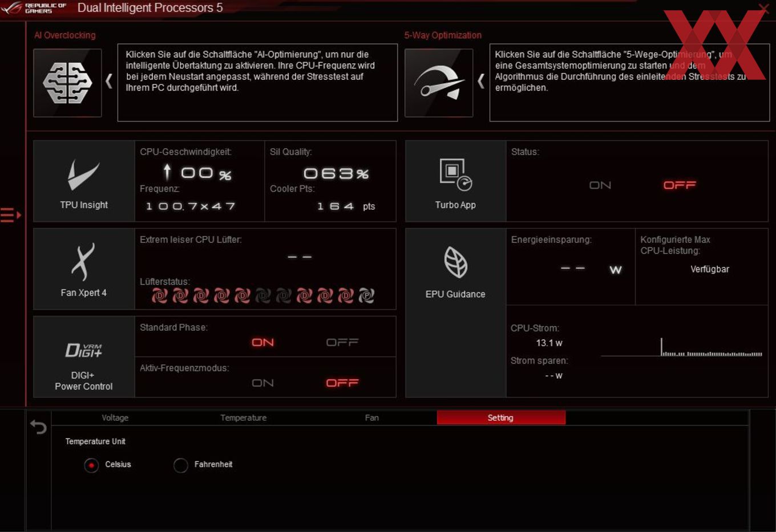This screenshot has height=532, width=776.
Task: Close the Dual Intelligent Processors window
Action: [763, 8]
